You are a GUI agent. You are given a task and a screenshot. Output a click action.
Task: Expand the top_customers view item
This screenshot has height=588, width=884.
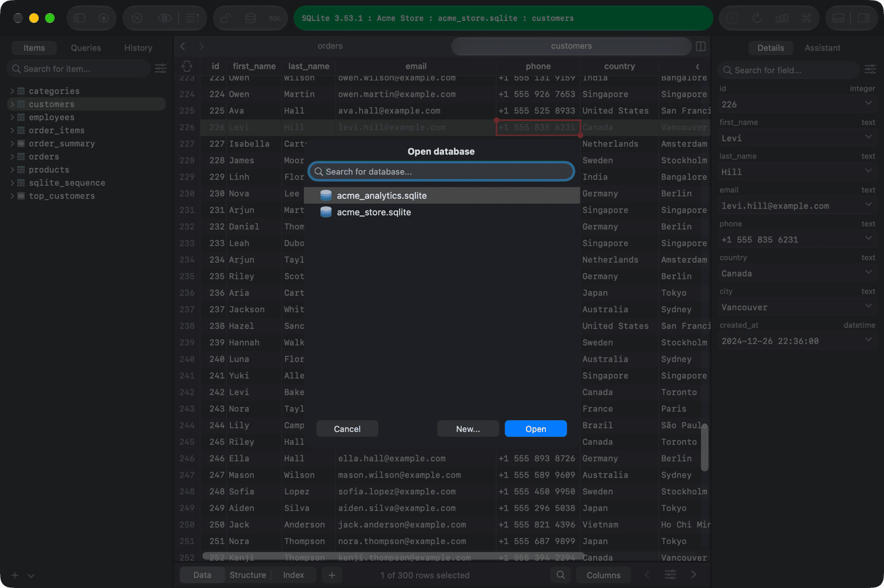[12, 196]
